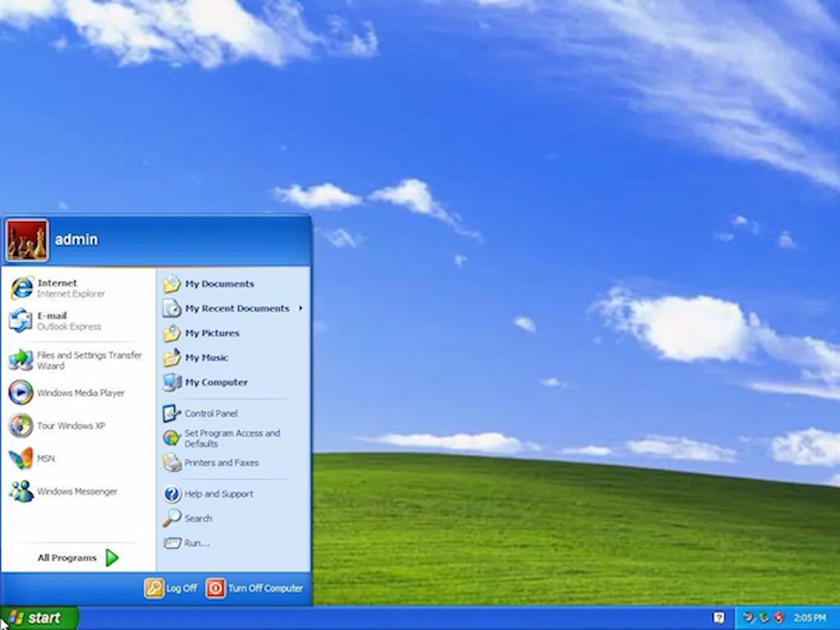Click the admin user picture
The height and width of the screenshot is (630, 840).
click(x=26, y=239)
